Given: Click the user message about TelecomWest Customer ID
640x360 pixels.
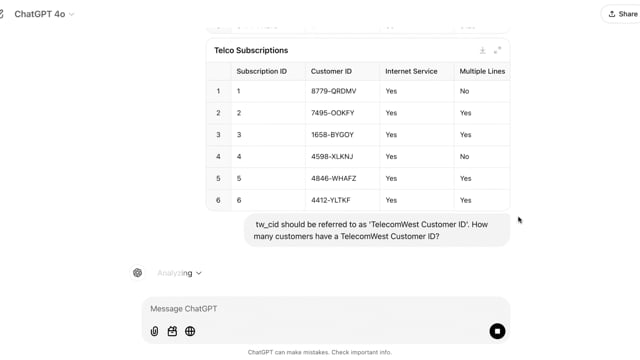Looking at the screenshot, I should [x=377, y=230].
